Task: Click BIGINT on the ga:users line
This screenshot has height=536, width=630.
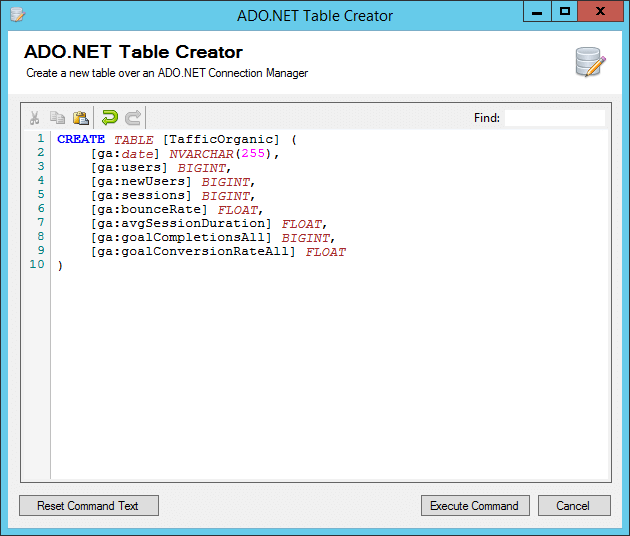Action: click(x=202, y=168)
